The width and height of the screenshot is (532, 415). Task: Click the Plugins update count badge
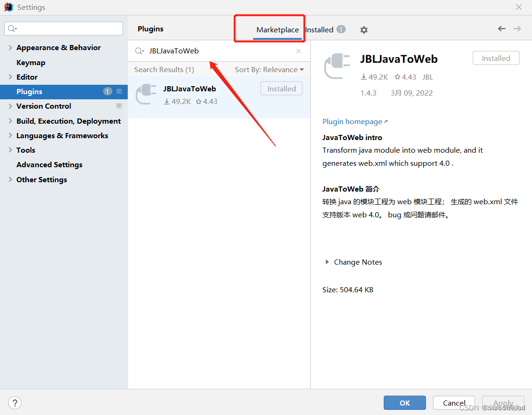coord(108,91)
